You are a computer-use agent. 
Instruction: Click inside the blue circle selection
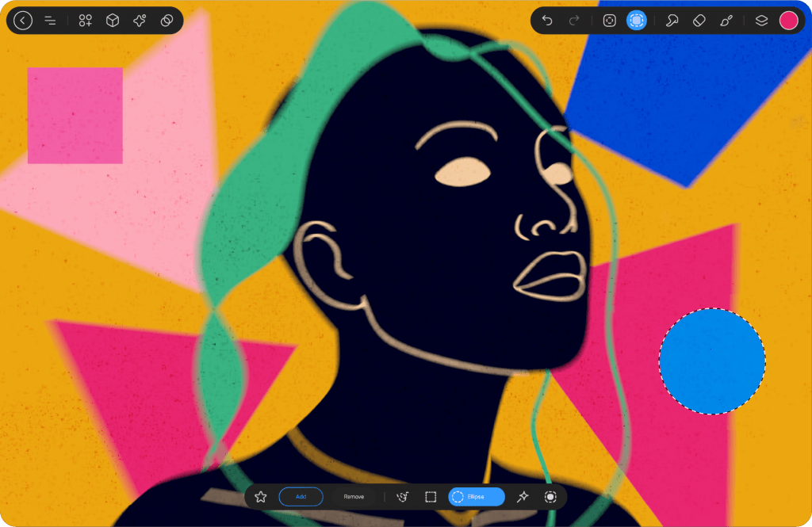pos(712,361)
